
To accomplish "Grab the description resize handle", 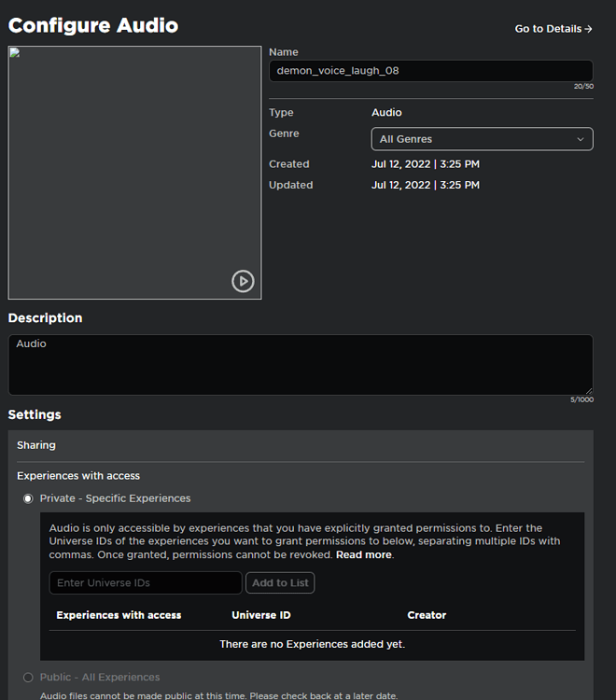I will [x=589, y=391].
